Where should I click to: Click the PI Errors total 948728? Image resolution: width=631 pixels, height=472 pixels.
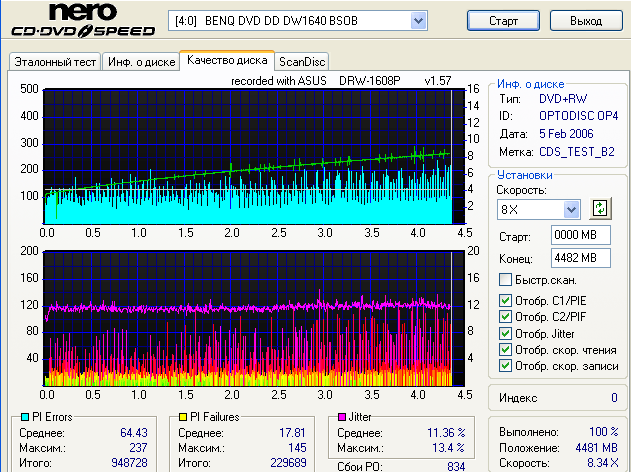[x=129, y=463]
